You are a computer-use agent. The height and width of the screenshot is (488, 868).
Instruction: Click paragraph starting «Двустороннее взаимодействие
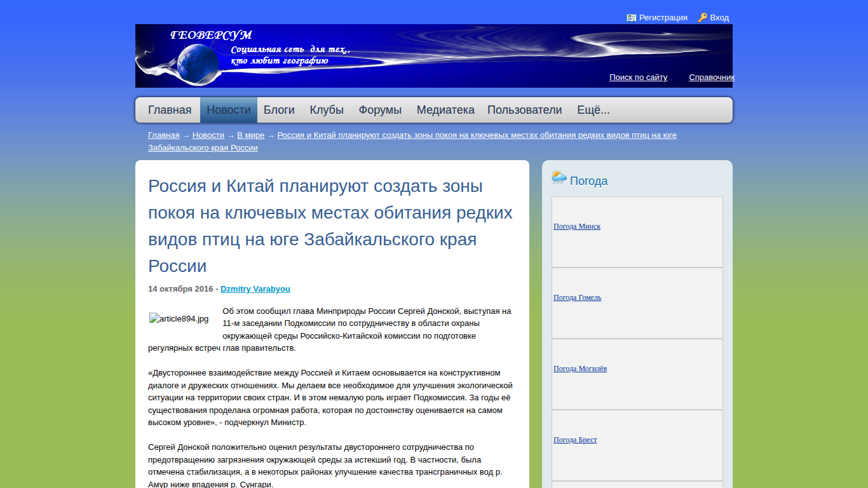pyautogui.click(x=330, y=398)
